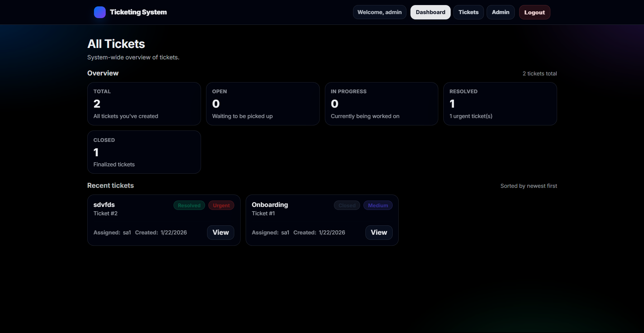Screen dimensions: 644x333
Task: Click the Medium priority badge
Action: coord(378,205)
